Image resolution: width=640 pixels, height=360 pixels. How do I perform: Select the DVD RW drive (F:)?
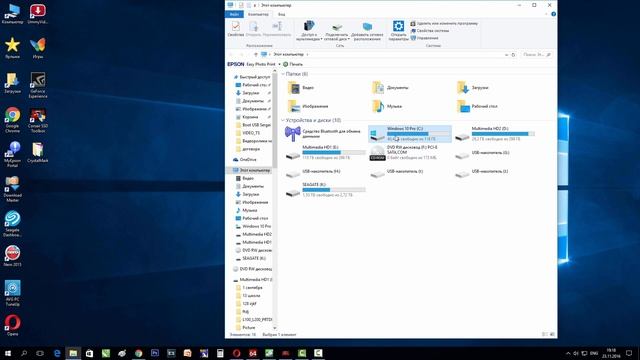[x=404, y=153]
